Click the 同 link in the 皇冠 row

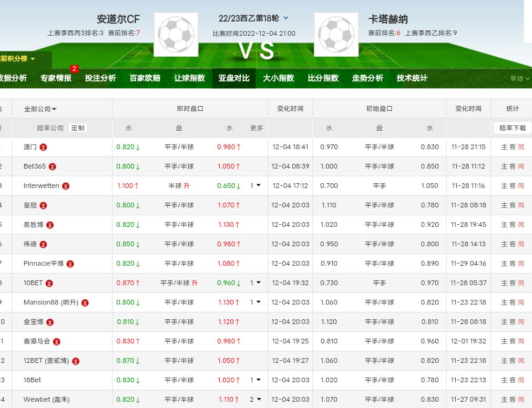tap(521, 205)
